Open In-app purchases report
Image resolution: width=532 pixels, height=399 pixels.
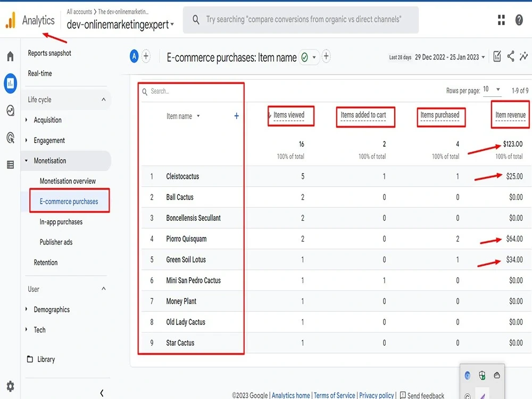click(61, 221)
